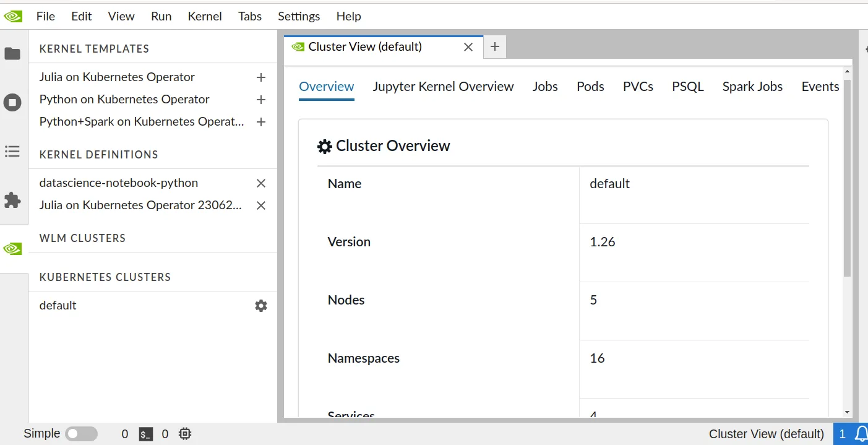This screenshot has height=445, width=868.
Task: Click the Version value 1.26
Action: pyautogui.click(x=603, y=242)
